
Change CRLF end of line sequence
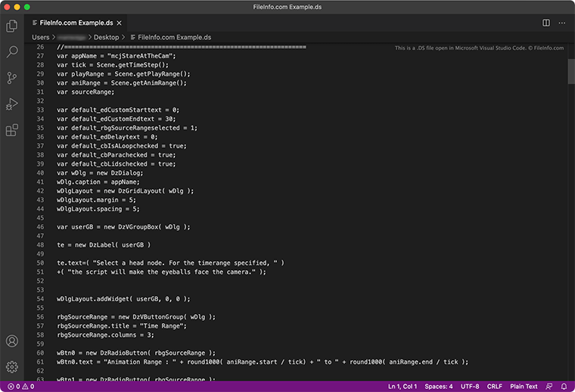click(495, 387)
